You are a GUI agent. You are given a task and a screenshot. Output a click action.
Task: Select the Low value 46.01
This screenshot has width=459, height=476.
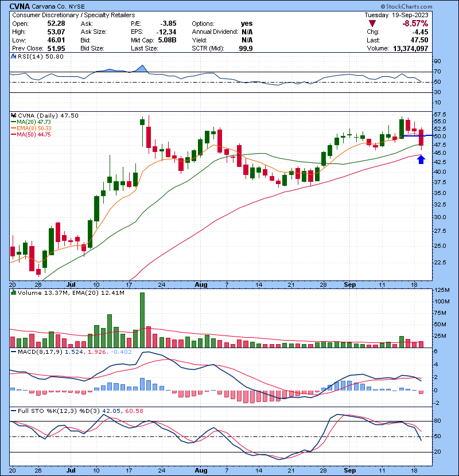pyautogui.click(x=56, y=40)
